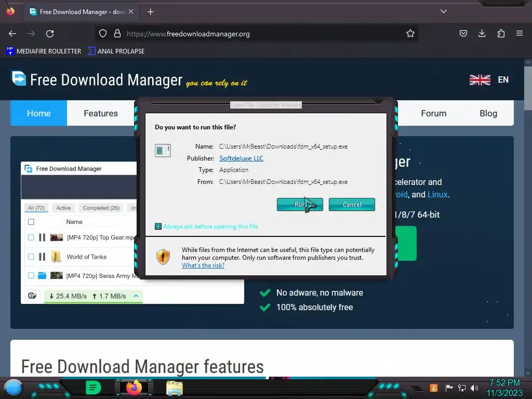
Task: Cancel the Open File security warning
Action: (x=352, y=205)
